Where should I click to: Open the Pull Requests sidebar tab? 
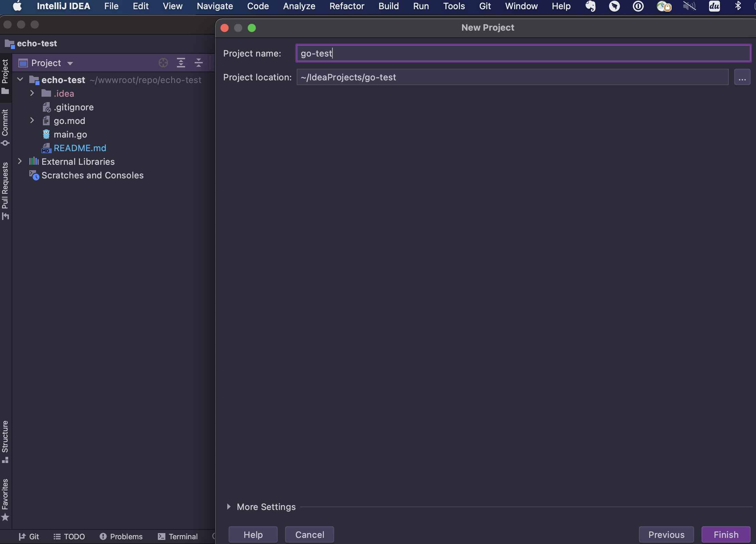(5, 191)
